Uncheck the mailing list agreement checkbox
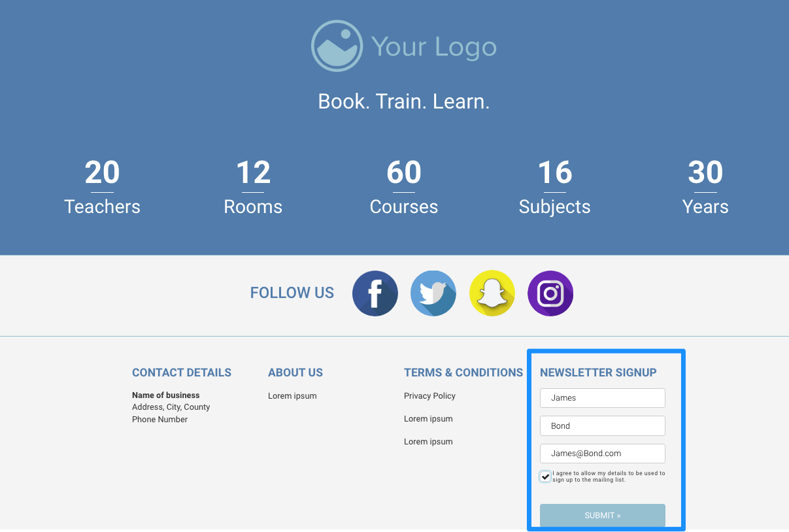Image resolution: width=789 pixels, height=532 pixels. pyautogui.click(x=545, y=476)
